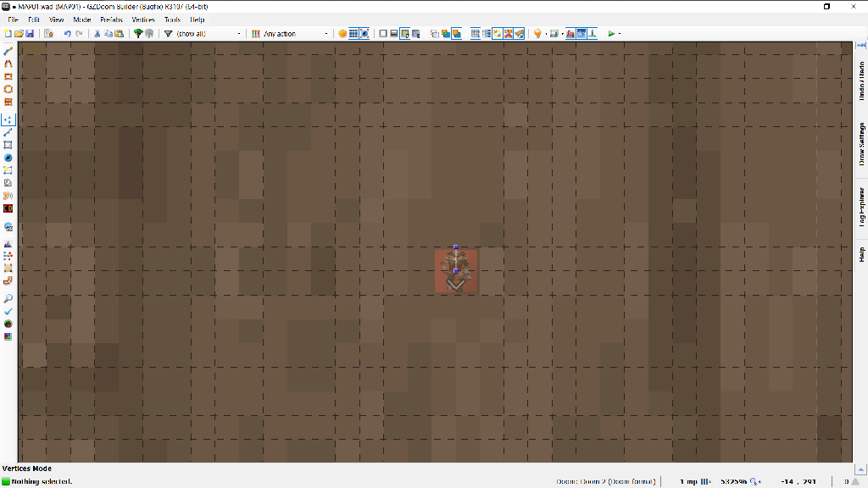Select the floor textures view mode icon
This screenshot has height=488, width=868.
click(x=405, y=34)
